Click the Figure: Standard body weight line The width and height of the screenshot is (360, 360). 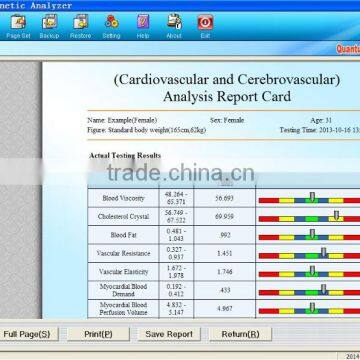pos(146,130)
